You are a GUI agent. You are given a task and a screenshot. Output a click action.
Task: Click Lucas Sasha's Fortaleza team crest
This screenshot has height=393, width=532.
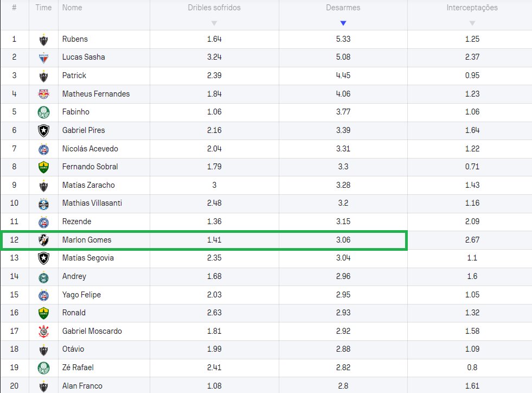coord(43,58)
